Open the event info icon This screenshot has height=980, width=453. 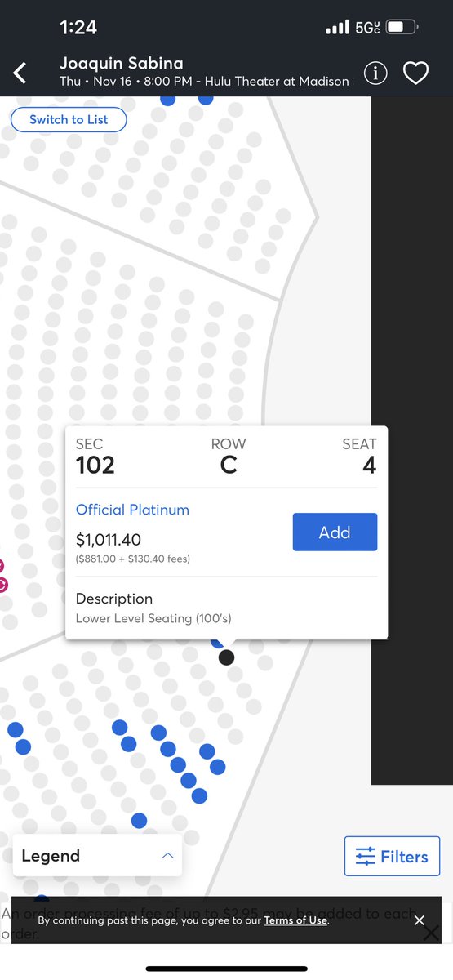pos(375,73)
